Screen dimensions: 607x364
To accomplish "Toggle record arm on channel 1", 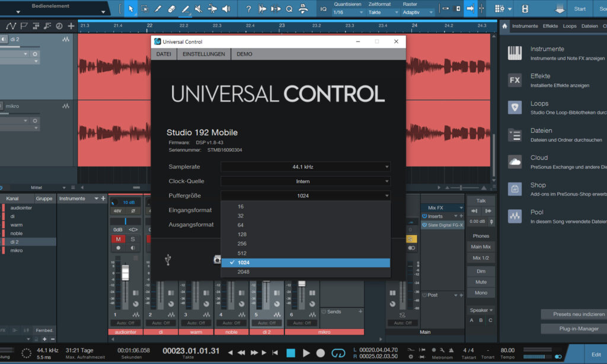I will point(118,248).
